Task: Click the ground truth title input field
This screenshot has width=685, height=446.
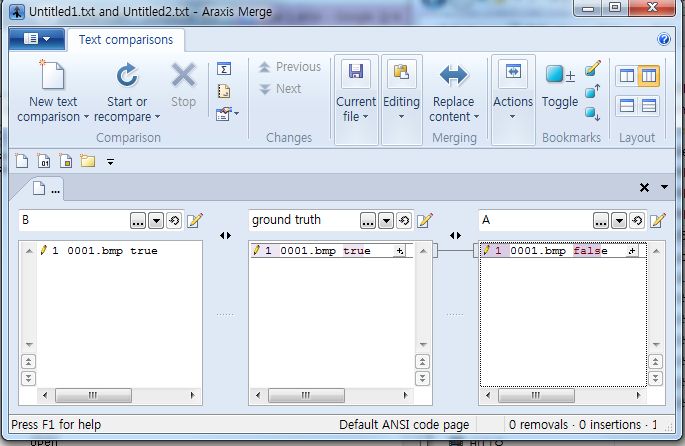Action: (304, 220)
